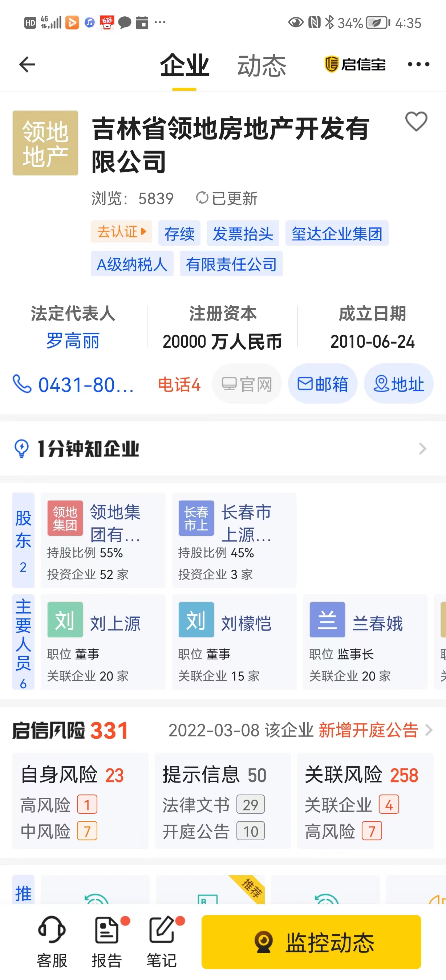The image size is (446, 980).
Task: Open the 股东 2 shareholders tab
Action: (x=23, y=540)
